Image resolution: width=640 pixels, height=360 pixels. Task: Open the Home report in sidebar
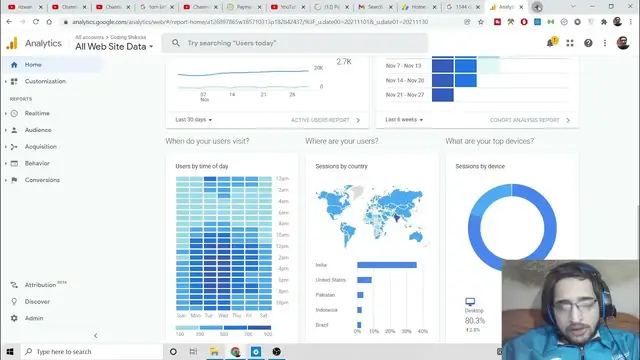pos(33,64)
